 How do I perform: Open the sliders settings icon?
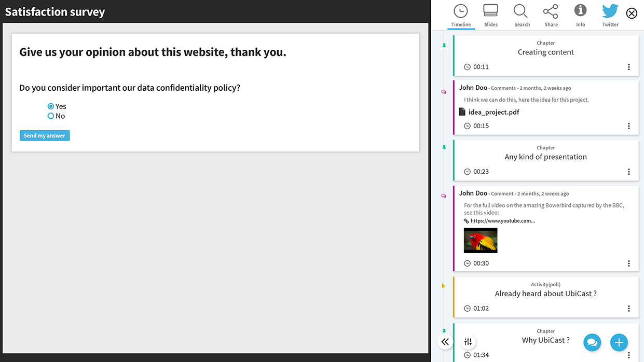coord(468,342)
